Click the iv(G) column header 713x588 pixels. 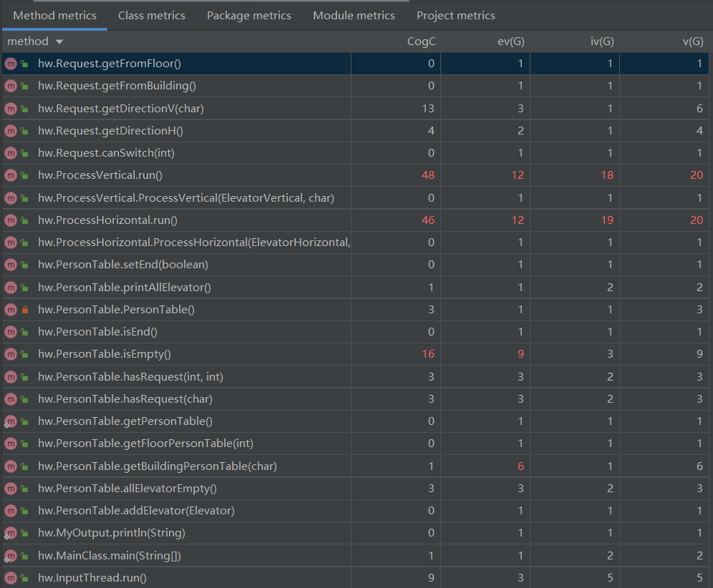tap(601, 41)
